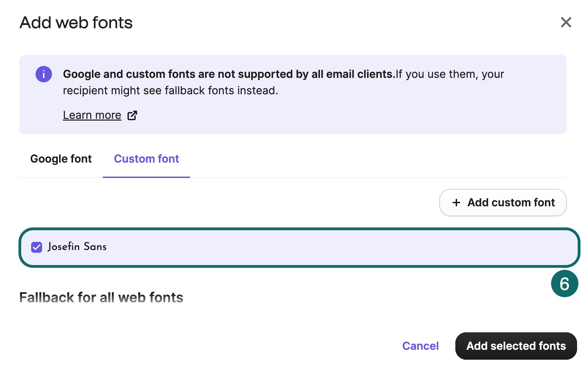Click the plus icon on Add custom font
The height and width of the screenshot is (373, 588).
tap(456, 203)
